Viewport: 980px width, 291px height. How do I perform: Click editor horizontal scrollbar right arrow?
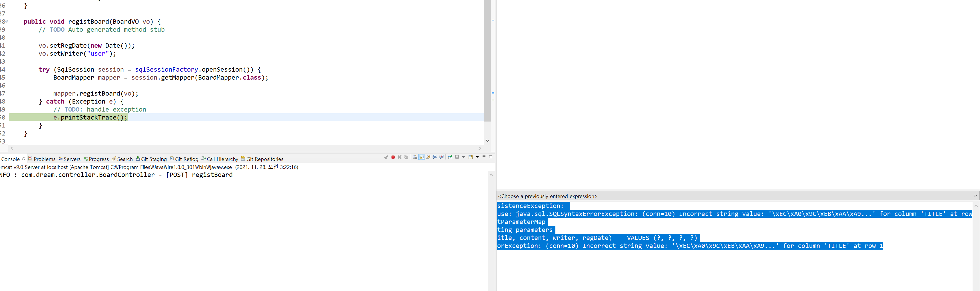tap(480, 148)
